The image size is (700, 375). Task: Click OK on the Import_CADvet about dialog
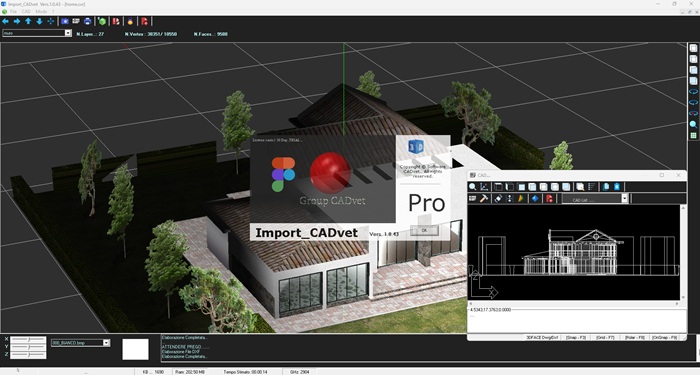[424, 230]
